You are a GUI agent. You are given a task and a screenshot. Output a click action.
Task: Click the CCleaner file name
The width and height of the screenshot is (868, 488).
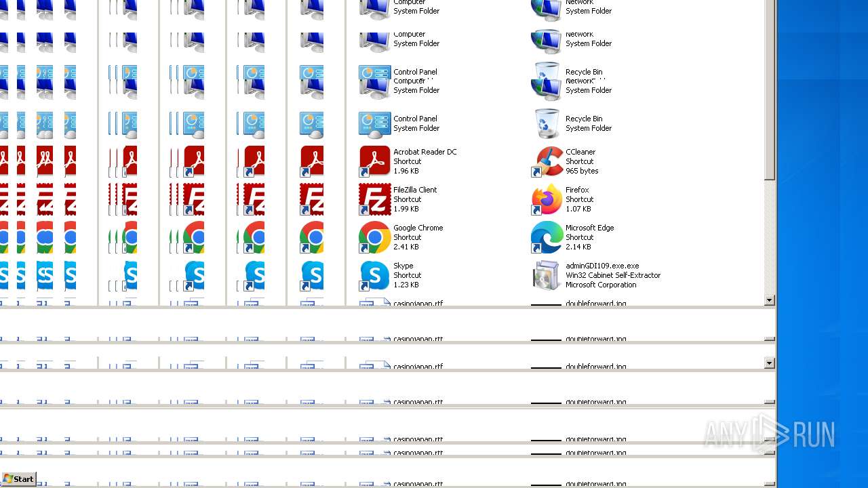click(x=580, y=152)
